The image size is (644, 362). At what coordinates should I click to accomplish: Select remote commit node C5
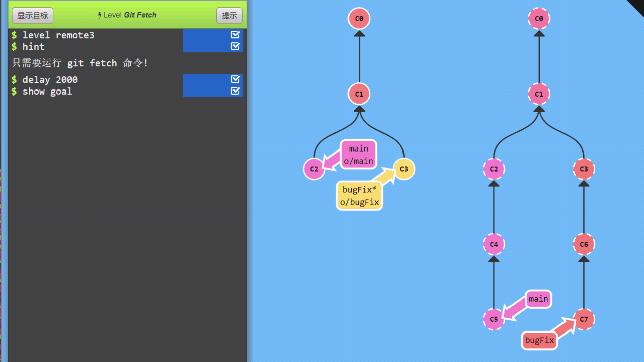click(x=494, y=319)
